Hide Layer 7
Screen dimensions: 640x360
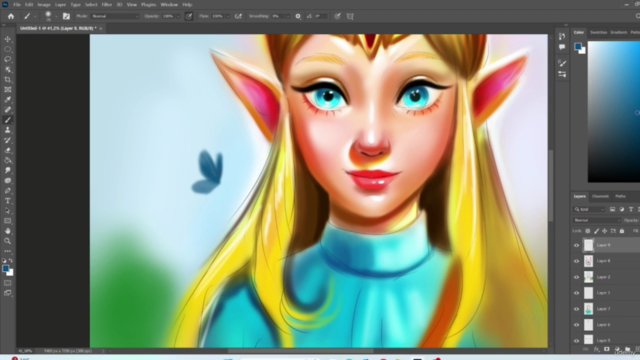pyautogui.click(x=576, y=309)
